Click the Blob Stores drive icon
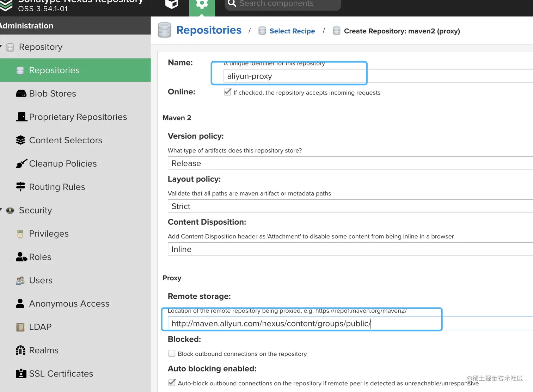Screen dimensions: 533x392 pos(21,94)
